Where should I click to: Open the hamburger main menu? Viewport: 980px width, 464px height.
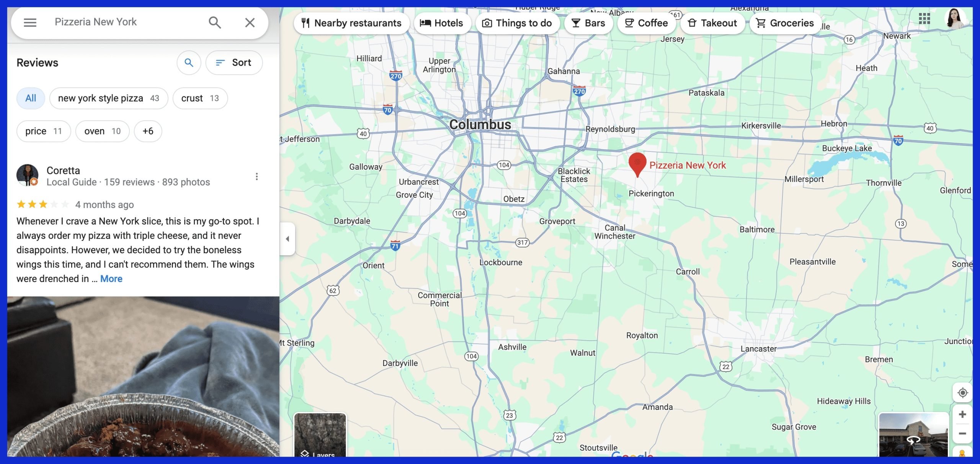coord(30,23)
